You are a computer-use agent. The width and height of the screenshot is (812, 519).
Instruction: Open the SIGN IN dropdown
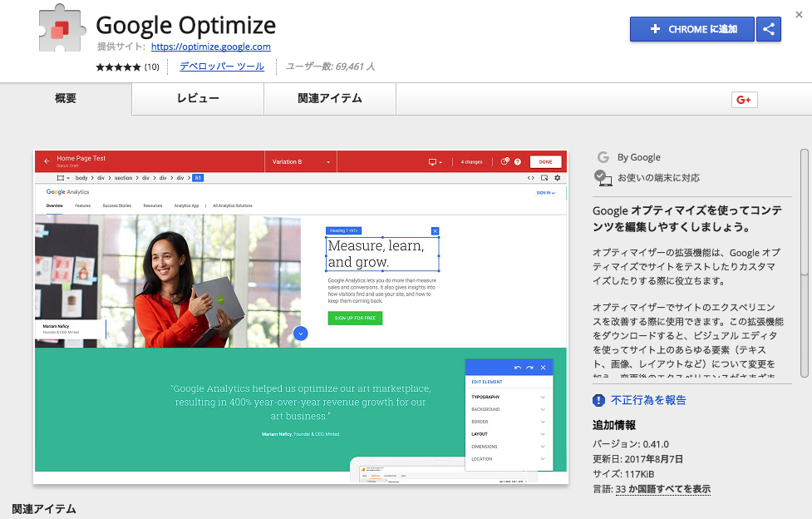(x=546, y=193)
